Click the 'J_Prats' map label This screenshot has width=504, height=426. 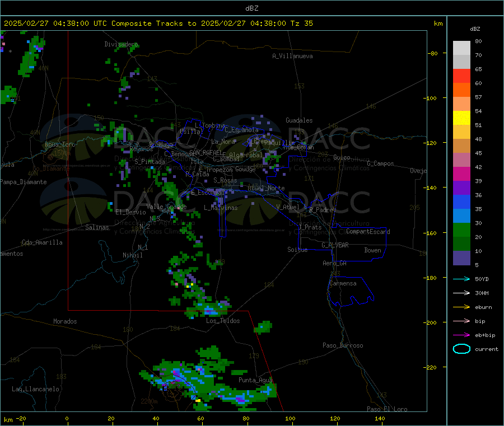310,227
